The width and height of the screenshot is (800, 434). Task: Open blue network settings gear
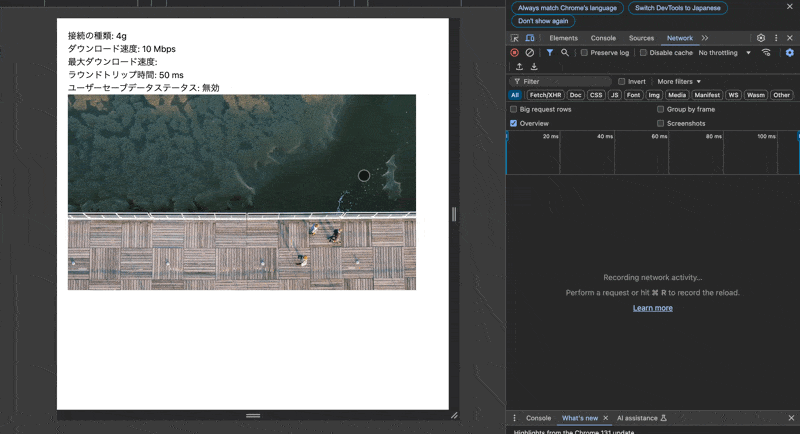pyautogui.click(x=790, y=53)
